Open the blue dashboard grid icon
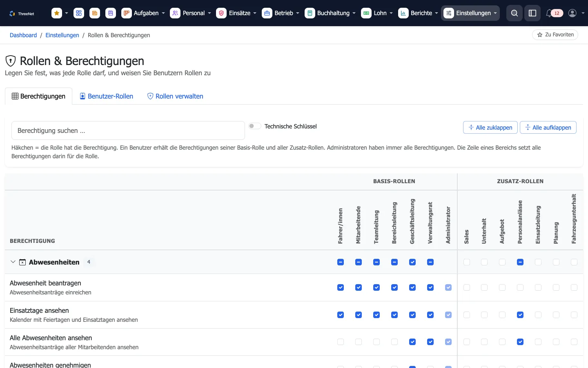The width and height of the screenshot is (588, 368). click(x=79, y=13)
